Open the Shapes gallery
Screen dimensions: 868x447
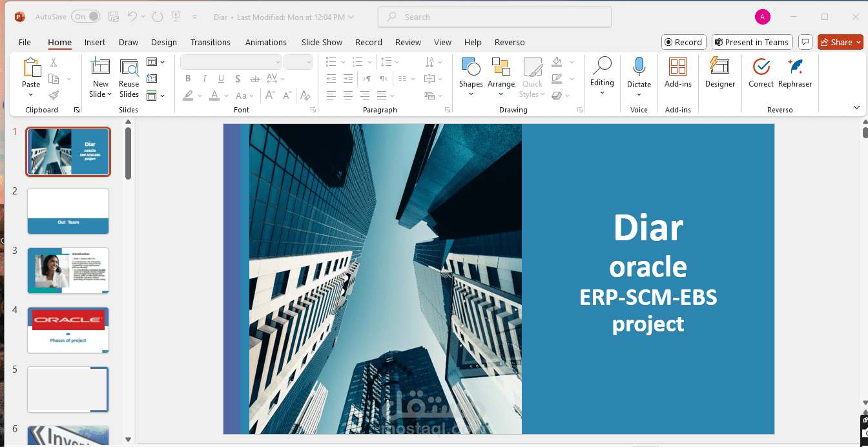(x=471, y=77)
